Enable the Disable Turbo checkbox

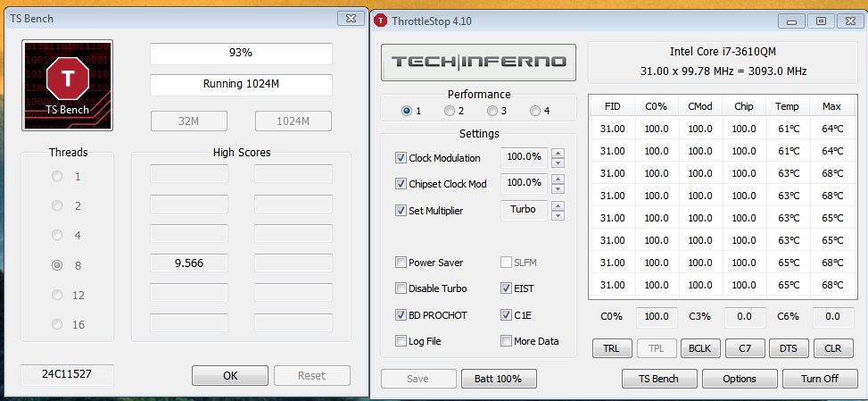coord(401,288)
